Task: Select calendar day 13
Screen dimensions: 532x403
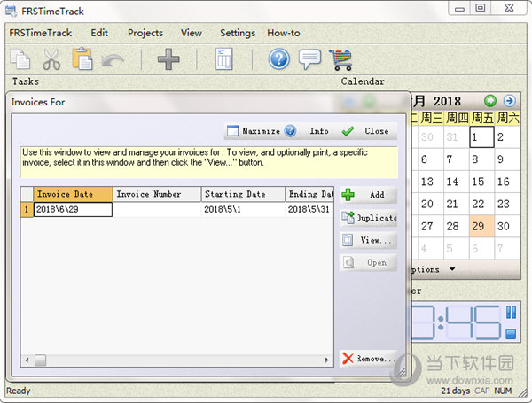Action: click(x=431, y=182)
